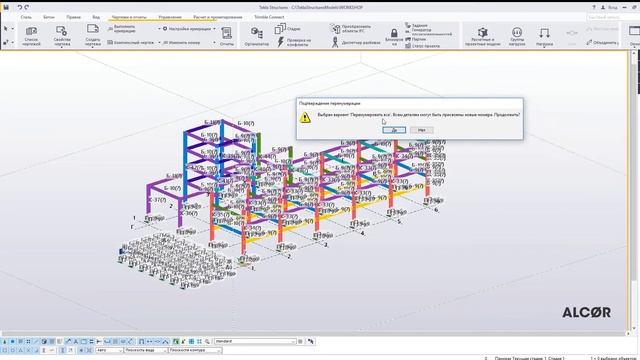Viewport: 640px width, 360px height.
Task: Click into the quick launch search field
Action: coord(612,17)
